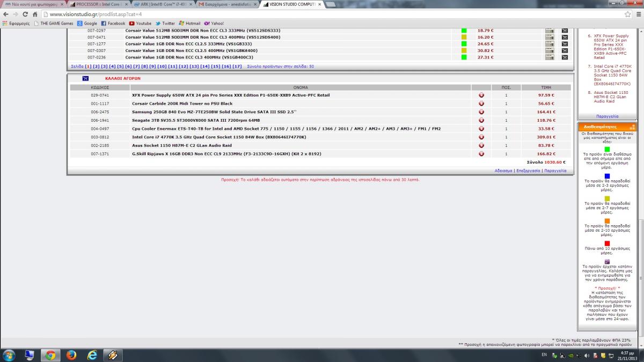Viewport: 644px width, 362px height.
Task: Go to product page 17
Action: 237,67
